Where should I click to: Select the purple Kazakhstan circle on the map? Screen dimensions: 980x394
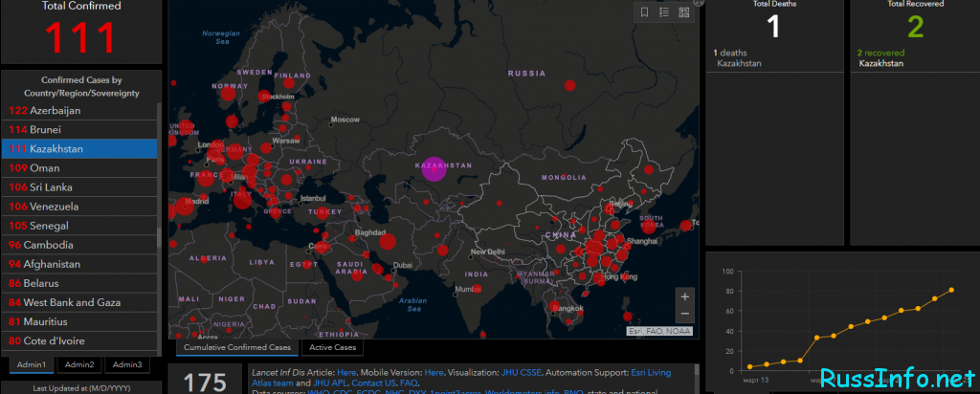click(434, 168)
